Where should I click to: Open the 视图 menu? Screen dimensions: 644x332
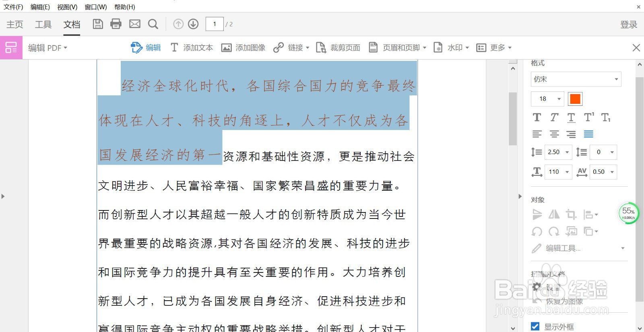click(x=67, y=7)
